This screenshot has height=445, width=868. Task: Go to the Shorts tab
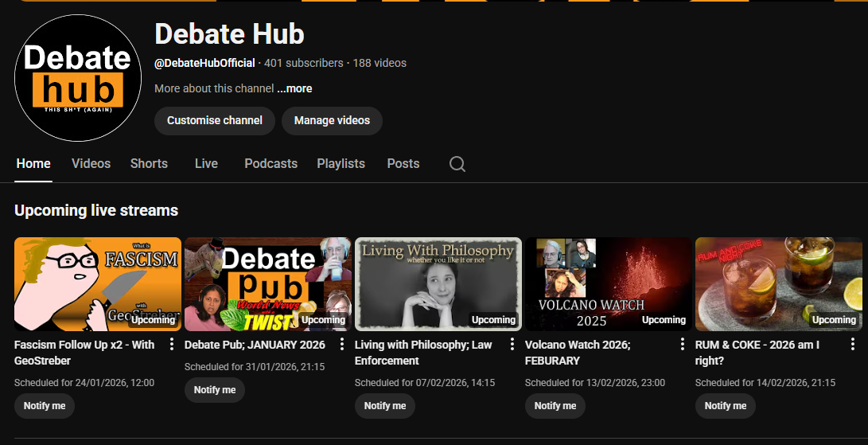coord(149,163)
